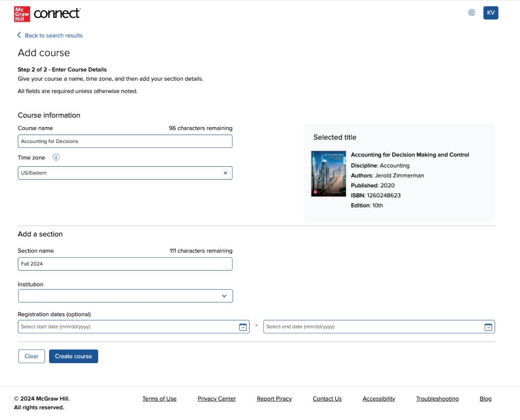Open the Time zone combo box
The width and height of the screenshot is (520, 420).
pos(125,173)
